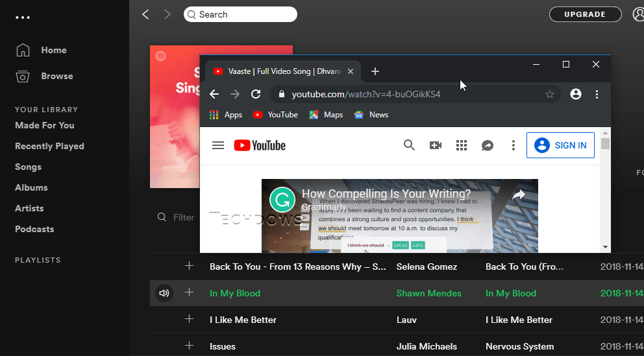The image size is (644, 356).
Task: Open Made For You in library
Action: pyautogui.click(x=45, y=126)
